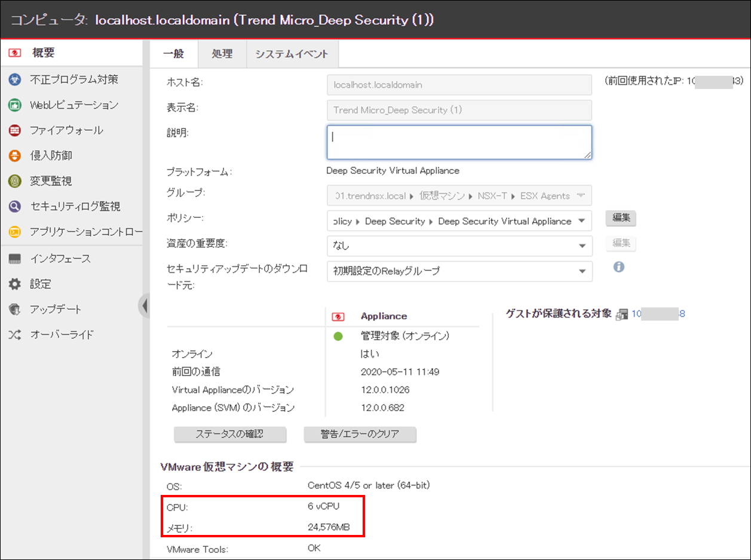Open the 変更監視 integrity monitoring icon
This screenshot has height=560, width=751.
tap(15, 181)
